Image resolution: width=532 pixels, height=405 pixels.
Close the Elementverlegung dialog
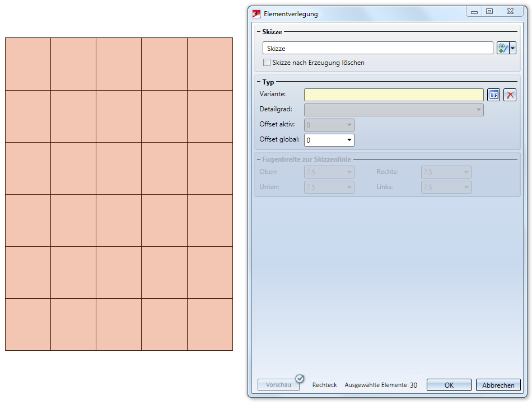tap(510, 12)
